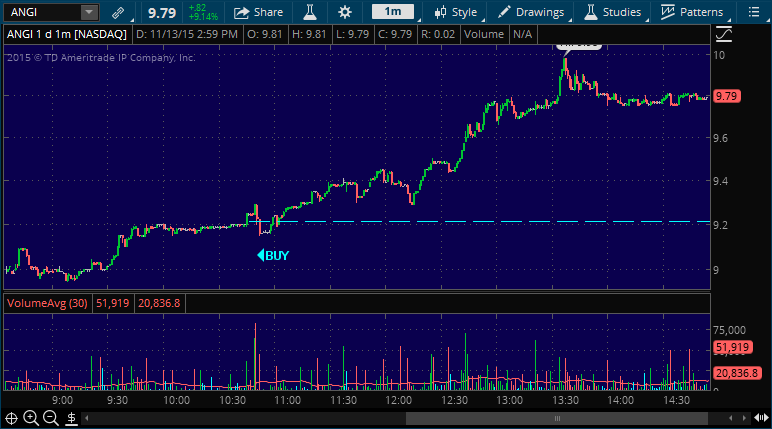Click the ANGI 1 d 1m [NASDAQ] label
This screenshot has height=429, width=772.
[67, 34]
